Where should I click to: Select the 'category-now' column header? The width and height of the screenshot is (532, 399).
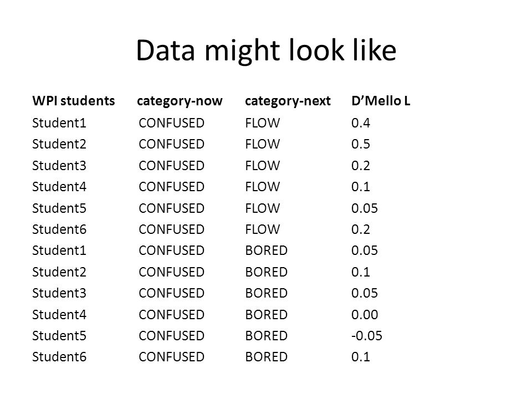tap(180, 101)
